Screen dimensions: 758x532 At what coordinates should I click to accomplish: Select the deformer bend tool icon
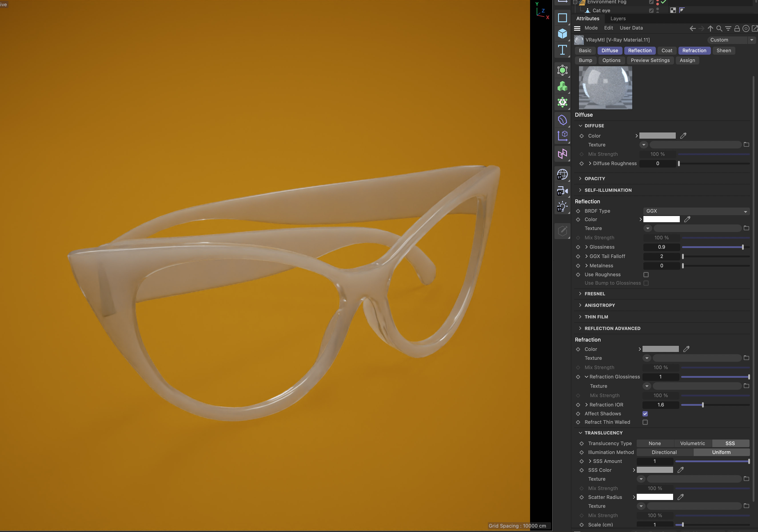pyautogui.click(x=562, y=120)
